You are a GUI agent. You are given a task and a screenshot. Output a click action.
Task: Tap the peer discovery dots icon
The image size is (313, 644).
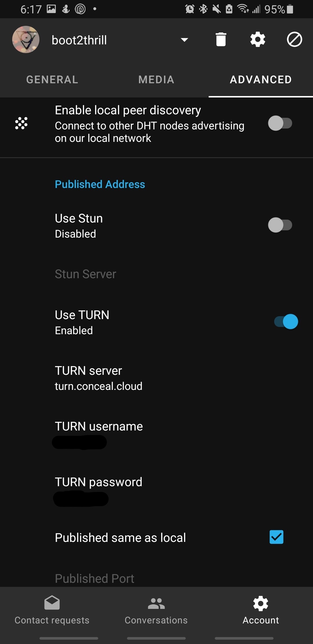[x=21, y=123]
